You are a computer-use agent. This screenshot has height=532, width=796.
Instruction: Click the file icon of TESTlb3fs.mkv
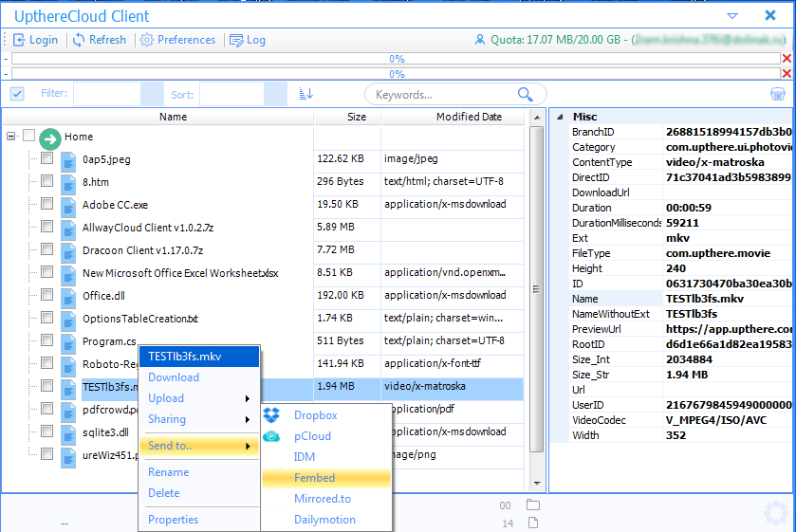pos(68,389)
